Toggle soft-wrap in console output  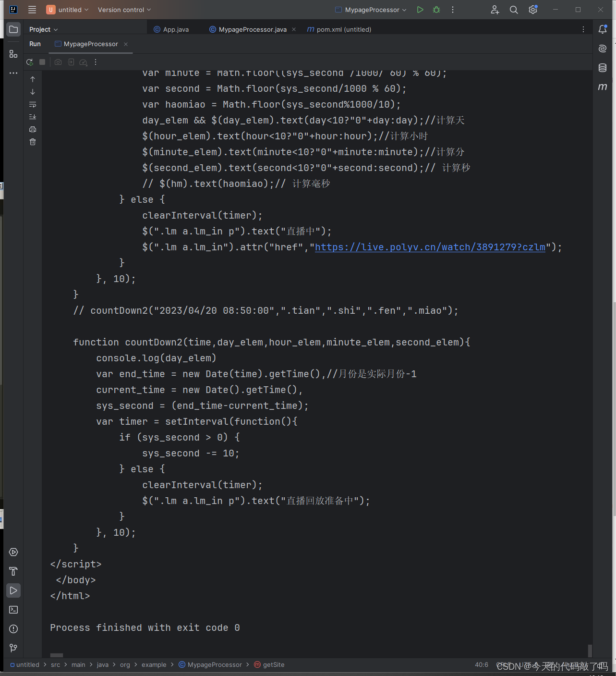33,104
